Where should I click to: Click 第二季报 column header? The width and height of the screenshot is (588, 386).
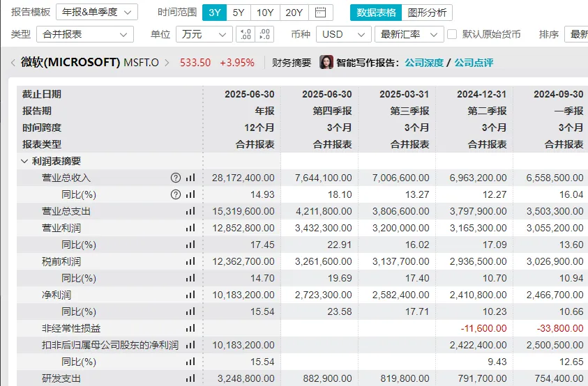click(x=487, y=111)
